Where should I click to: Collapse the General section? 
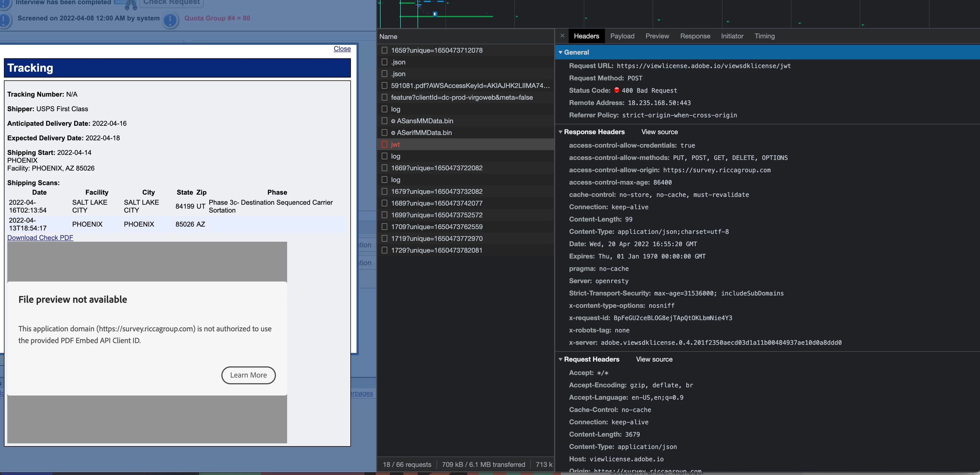561,52
